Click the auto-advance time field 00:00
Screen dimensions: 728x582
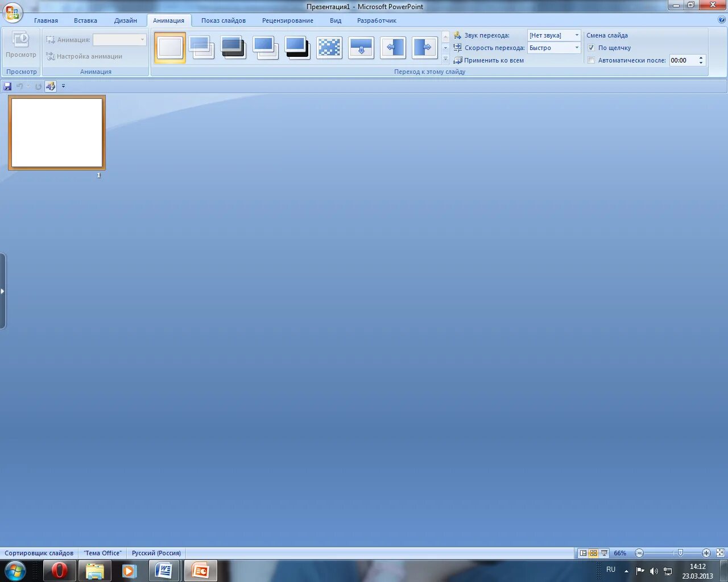pos(683,60)
